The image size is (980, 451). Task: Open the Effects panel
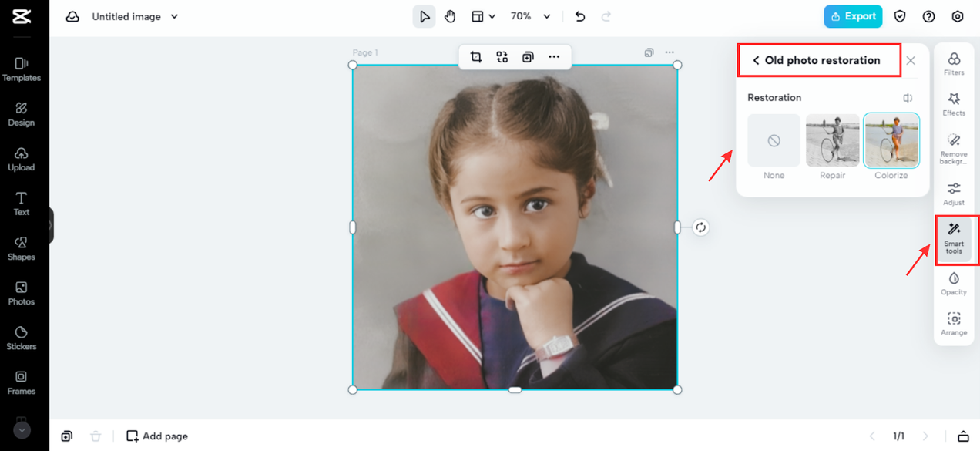(x=954, y=104)
